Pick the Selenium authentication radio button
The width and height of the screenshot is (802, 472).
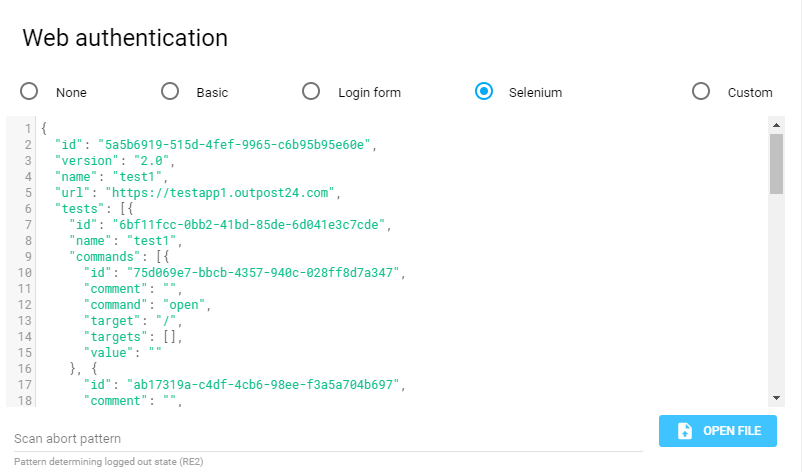[x=484, y=92]
